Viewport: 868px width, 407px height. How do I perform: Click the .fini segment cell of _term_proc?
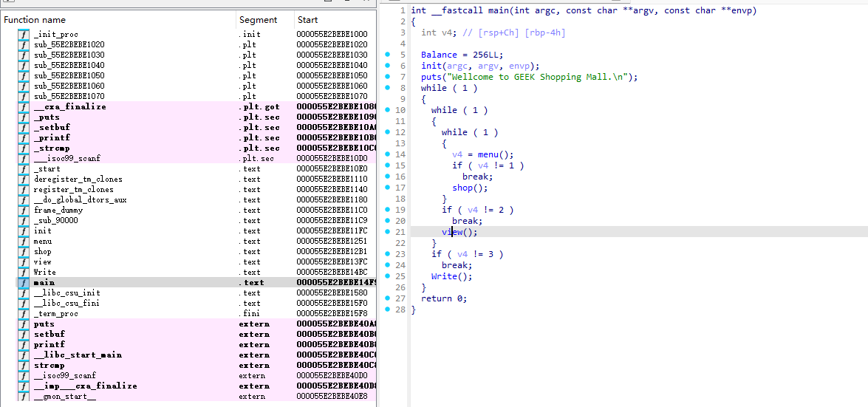249,313
